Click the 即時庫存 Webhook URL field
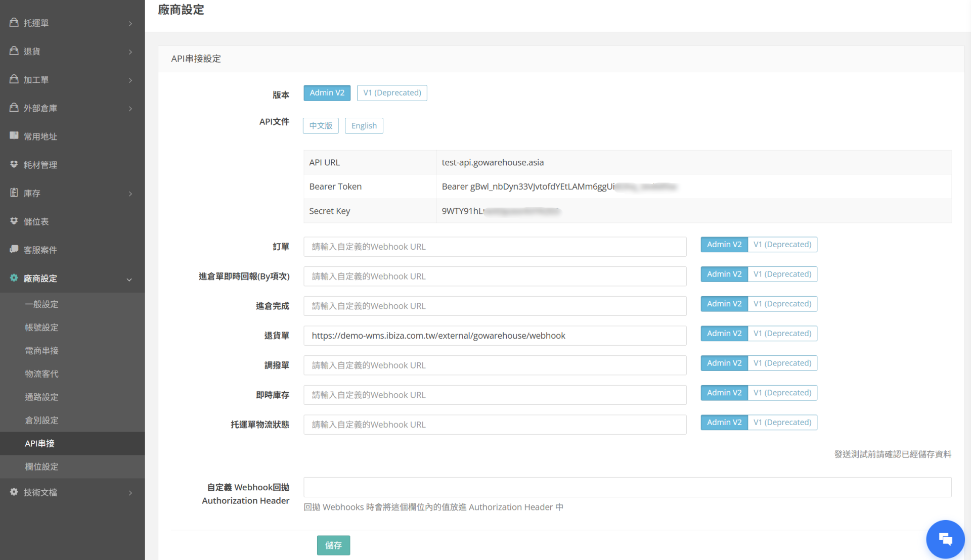Screen dimensions: 971x560 click(495, 395)
